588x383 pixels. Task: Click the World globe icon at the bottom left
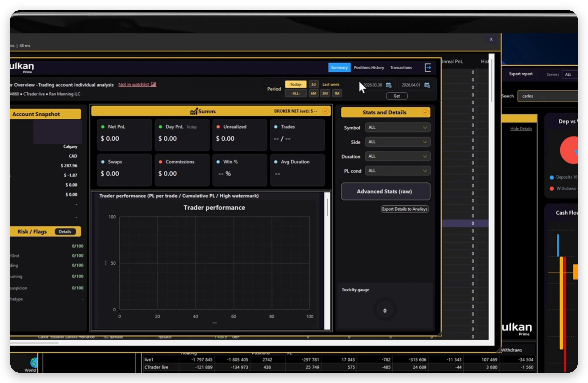34,362
